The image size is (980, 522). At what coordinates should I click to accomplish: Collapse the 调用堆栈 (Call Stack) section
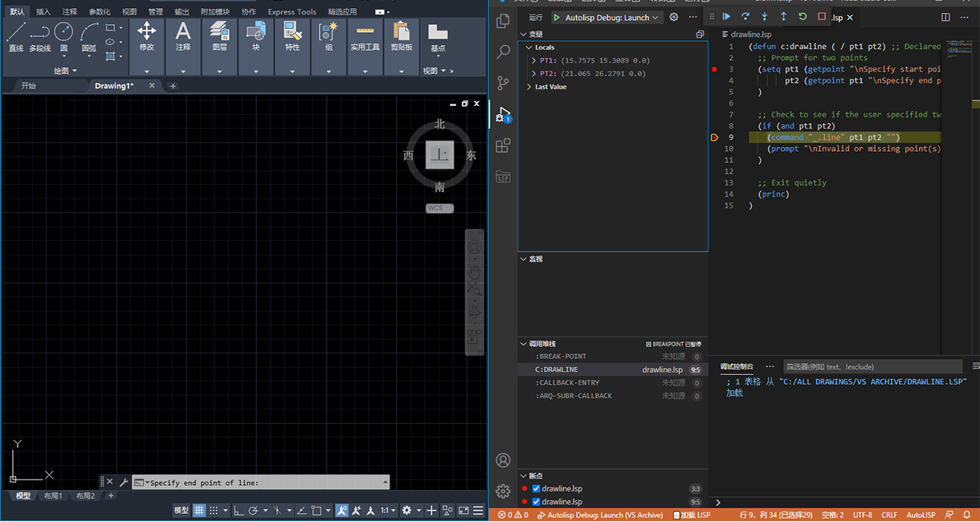pyautogui.click(x=523, y=344)
